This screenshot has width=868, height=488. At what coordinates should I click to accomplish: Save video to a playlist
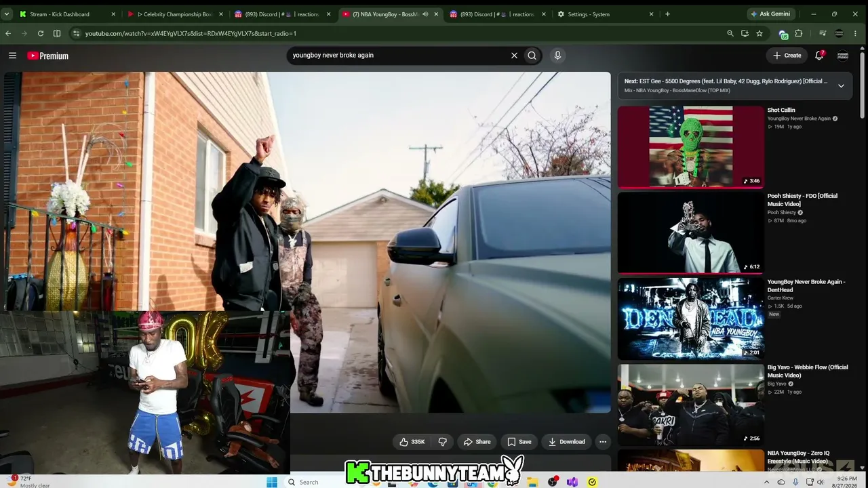(x=519, y=442)
